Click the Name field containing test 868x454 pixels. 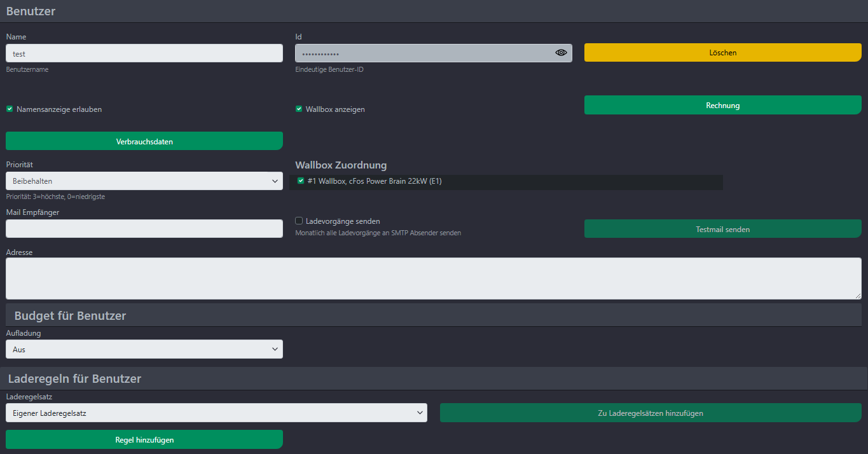click(x=144, y=53)
